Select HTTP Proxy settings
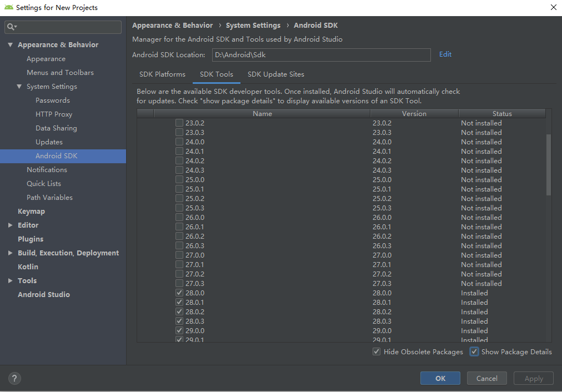 click(54, 114)
